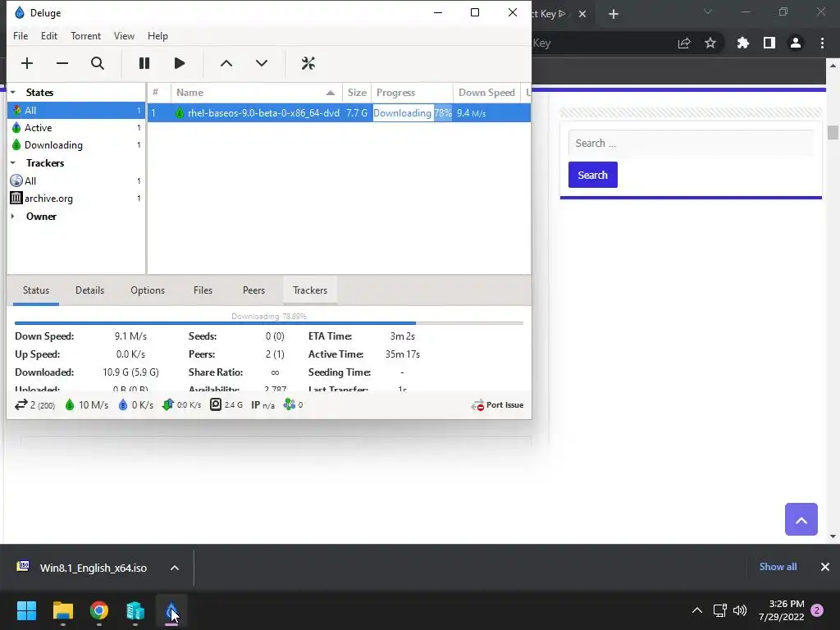Open Chrome profile avatar icon
The image size is (840, 630).
[x=796, y=43]
